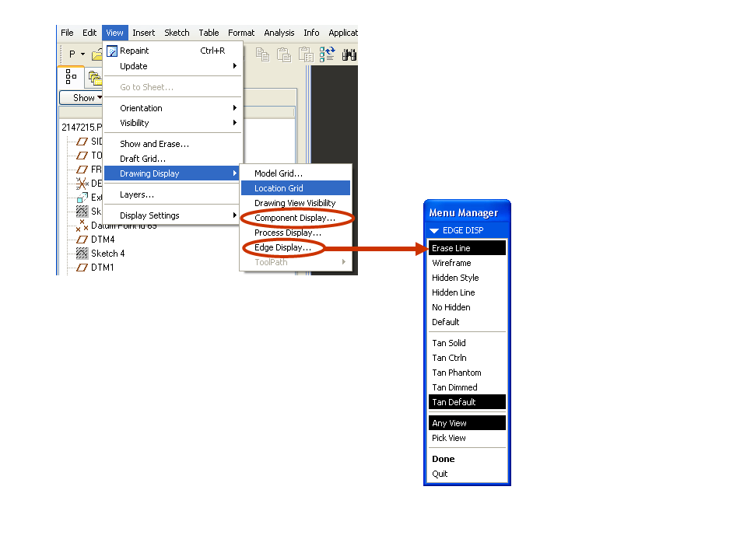The width and height of the screenshot is (747, 560).
Task: Open the Drawing Display submenu
Action: click(x=171, y=173)
